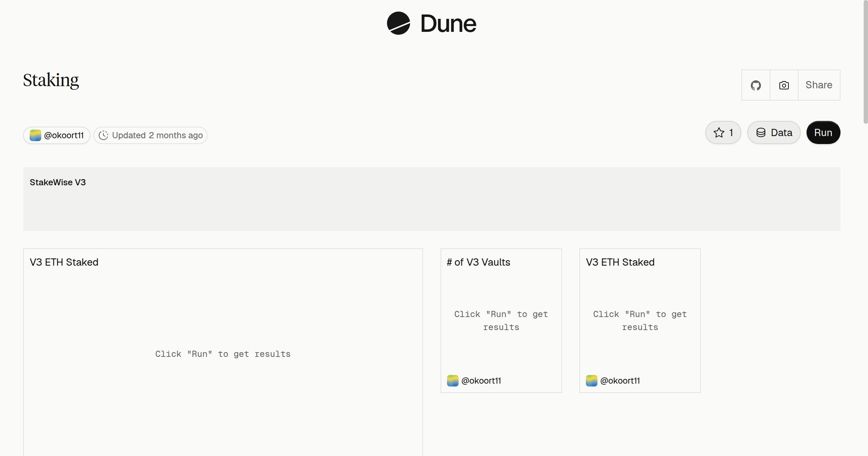
Task: Open the Data button
Action: click(774, 132)
